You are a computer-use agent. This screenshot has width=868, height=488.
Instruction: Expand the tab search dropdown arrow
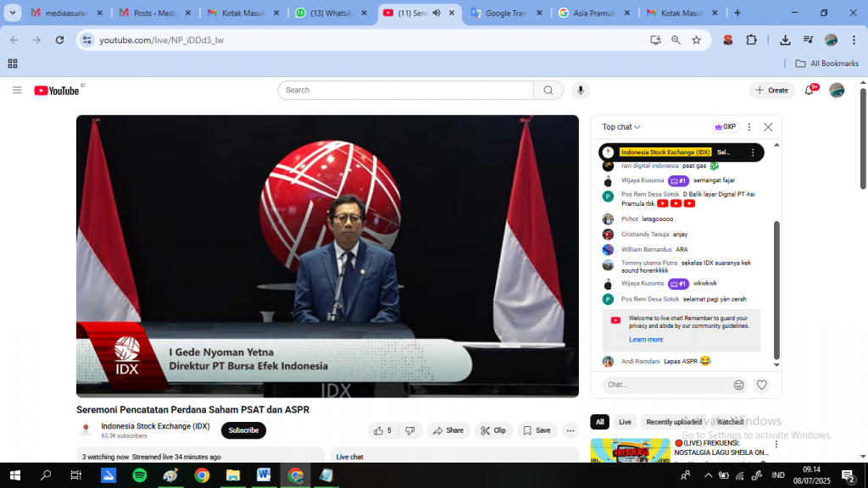click(12, 13)
